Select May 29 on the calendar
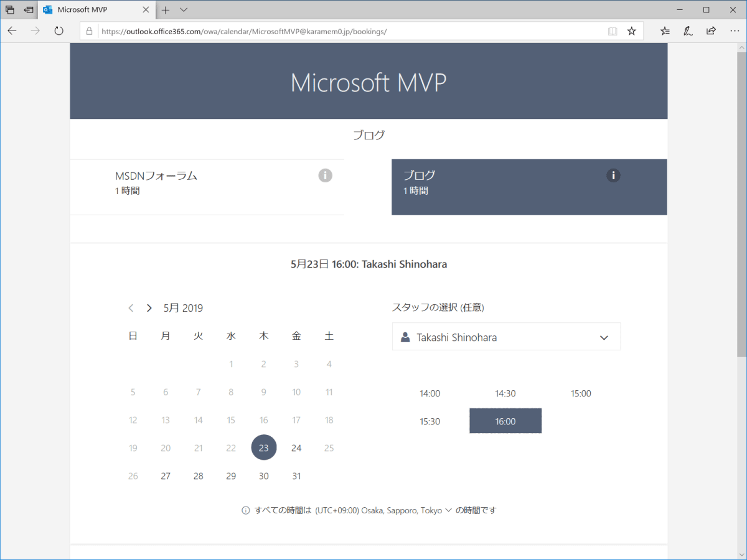This screenshot has width=747, height=560. (x=231, y=475)
